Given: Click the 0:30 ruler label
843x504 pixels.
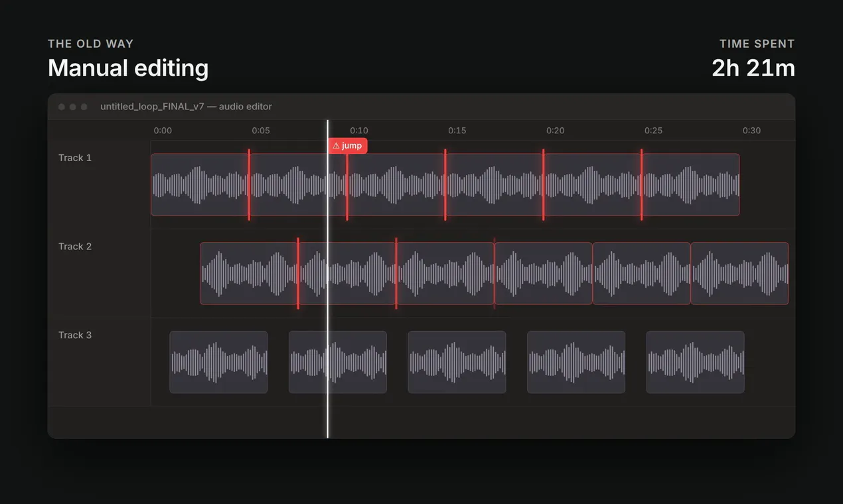Looking at the screenshot, I should click(752, 131).
